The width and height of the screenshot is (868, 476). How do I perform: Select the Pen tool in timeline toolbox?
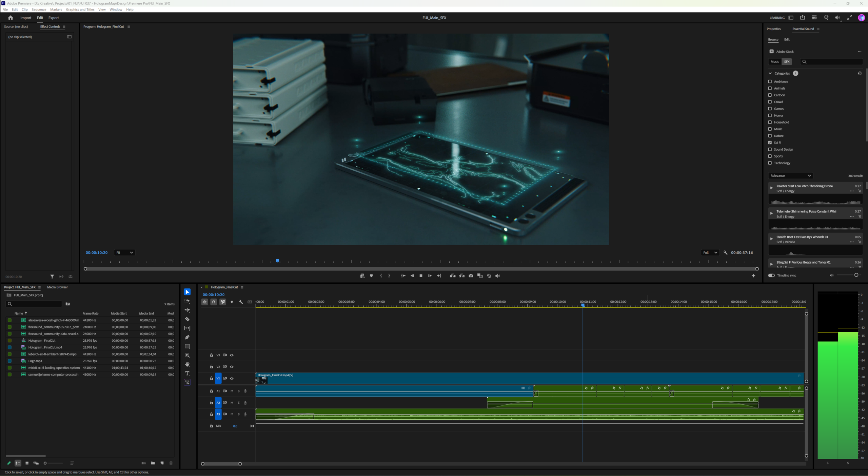[x=187, y=337]
